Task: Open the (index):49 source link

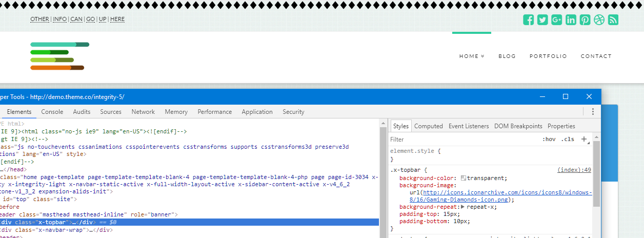Action: coord(574,170)
